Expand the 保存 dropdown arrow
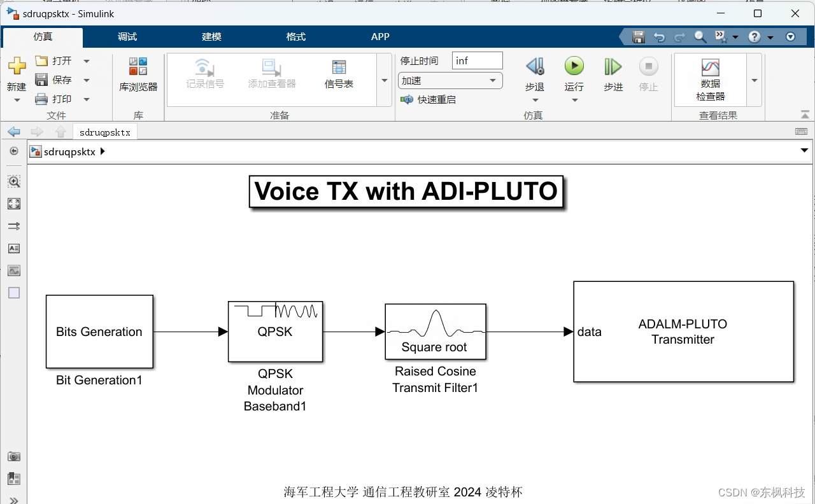 point(87,80)
